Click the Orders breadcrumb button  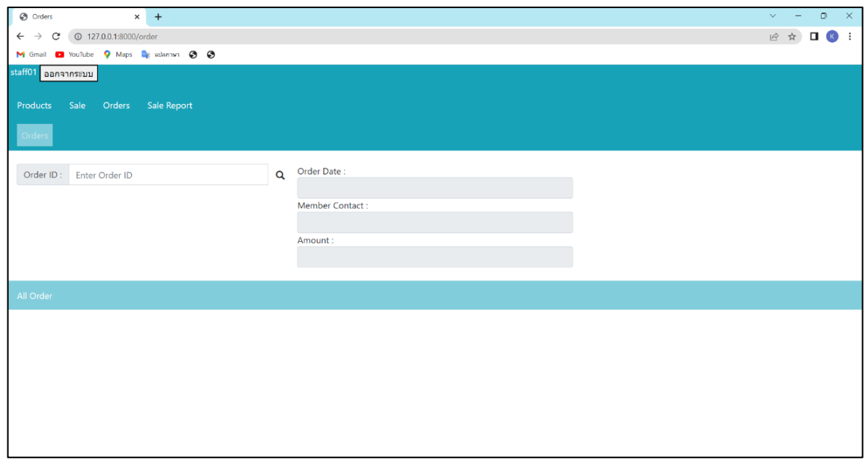tap(34, 135)
